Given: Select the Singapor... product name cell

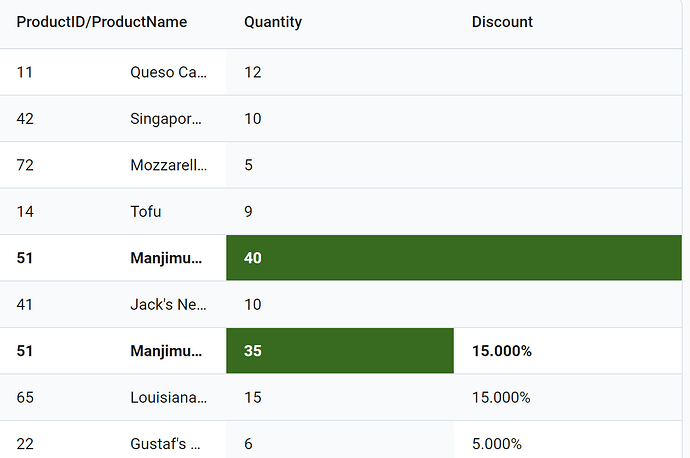Looking at the screenshot, I should point(166,119).
